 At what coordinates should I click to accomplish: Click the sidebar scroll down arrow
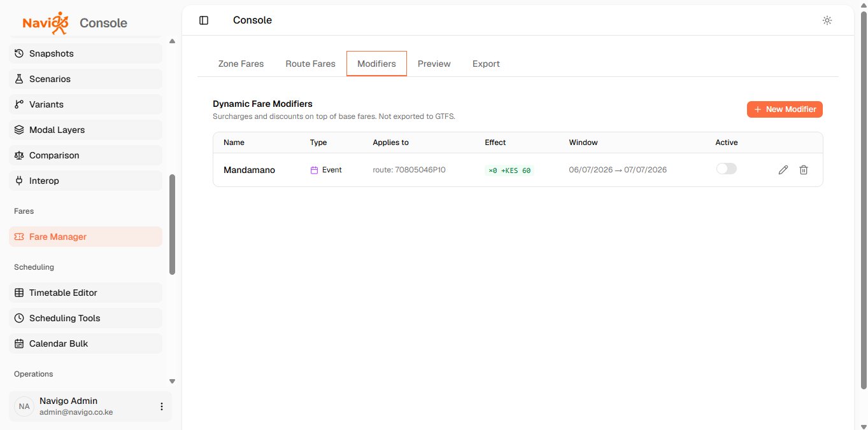point(172,381)
